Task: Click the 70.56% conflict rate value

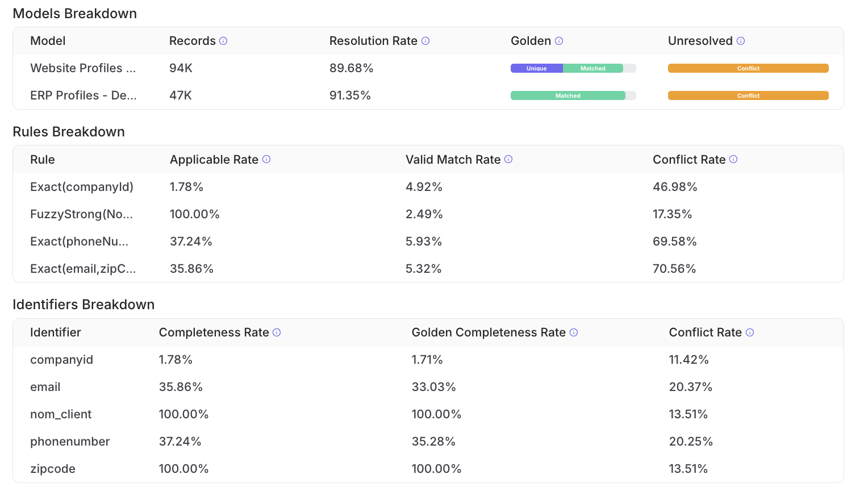Action: click(674, 269)
